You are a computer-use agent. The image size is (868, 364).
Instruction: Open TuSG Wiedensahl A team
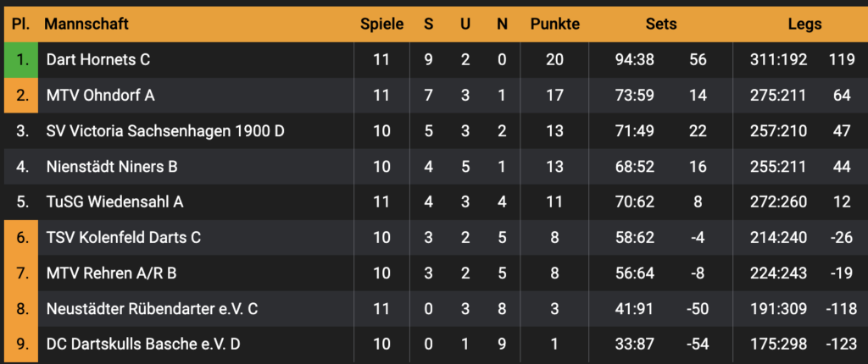pos(114,202)
